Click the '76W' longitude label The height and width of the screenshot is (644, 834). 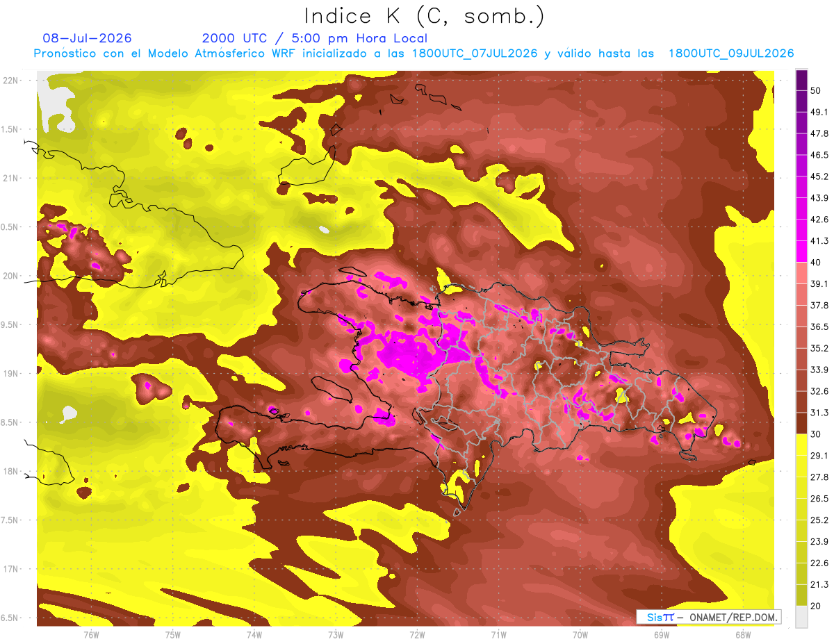tap(91, 634)
